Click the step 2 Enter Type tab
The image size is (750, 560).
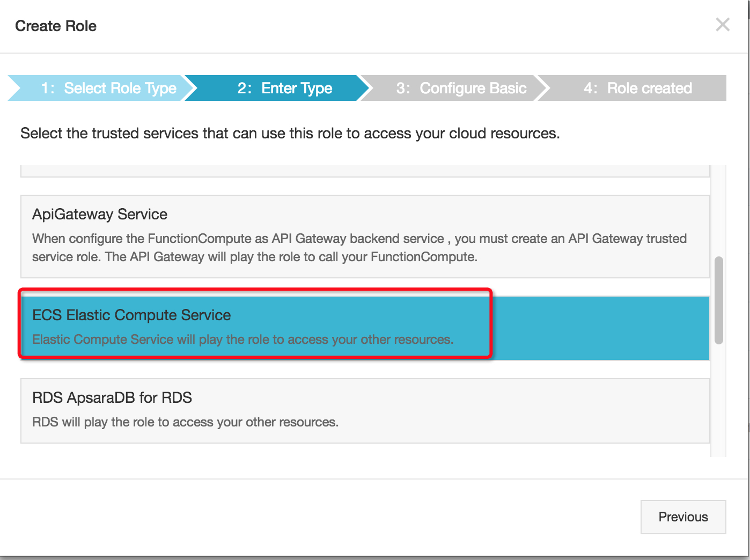coord(285,88)
